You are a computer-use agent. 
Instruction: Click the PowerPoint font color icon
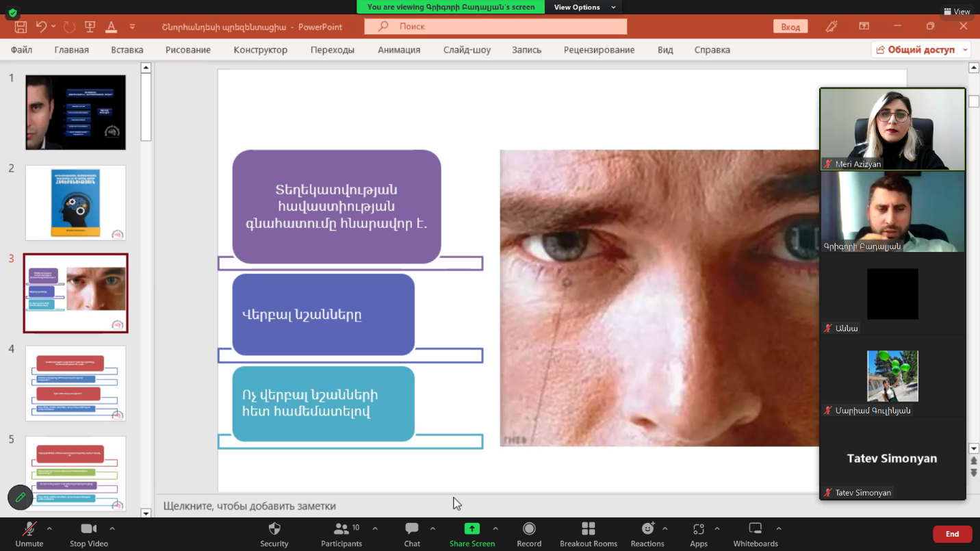[x=111, y=27]
